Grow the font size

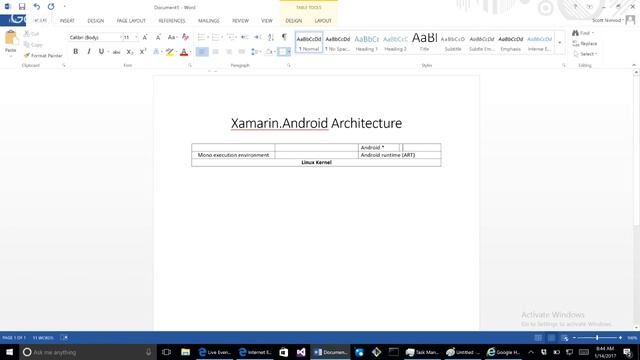click(x=145, y=38)
